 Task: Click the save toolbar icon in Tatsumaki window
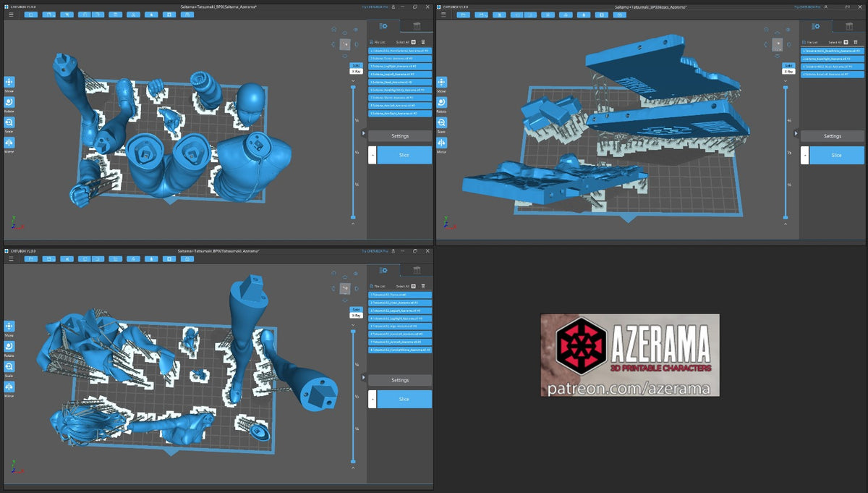pos(49,258)
